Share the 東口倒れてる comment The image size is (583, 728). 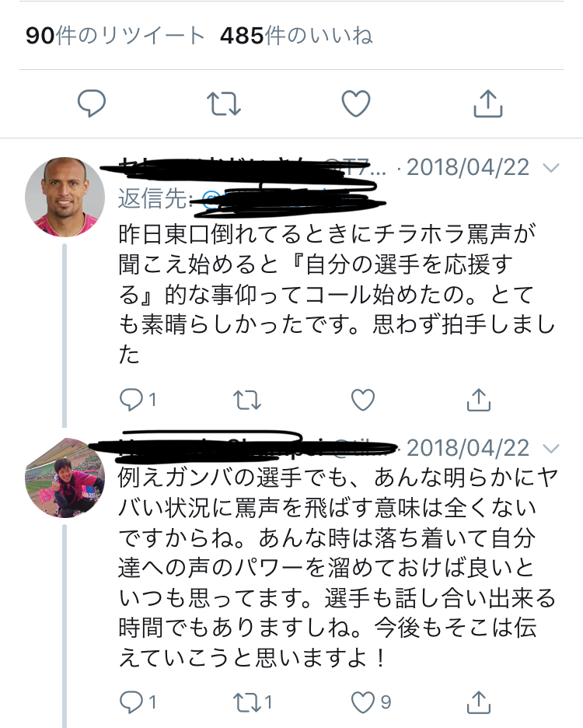tap(480, 400)
